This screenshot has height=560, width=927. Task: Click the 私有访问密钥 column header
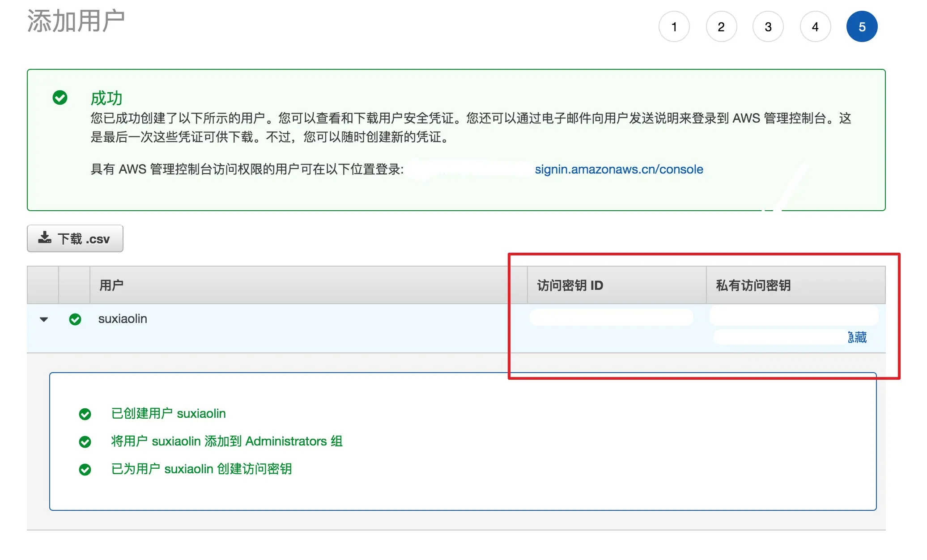(753, 285)
